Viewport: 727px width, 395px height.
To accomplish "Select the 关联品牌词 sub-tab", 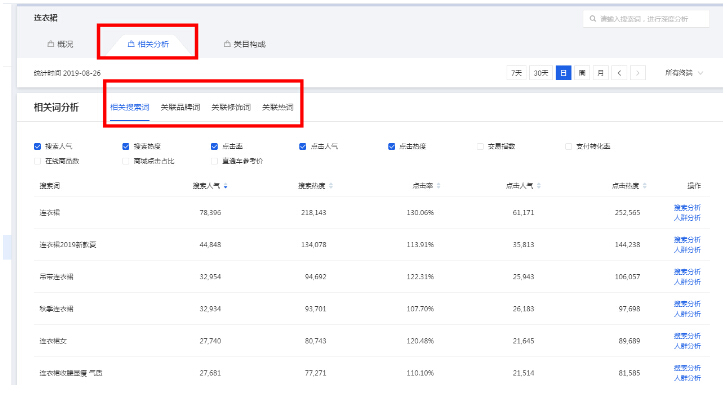I will 180,108.
